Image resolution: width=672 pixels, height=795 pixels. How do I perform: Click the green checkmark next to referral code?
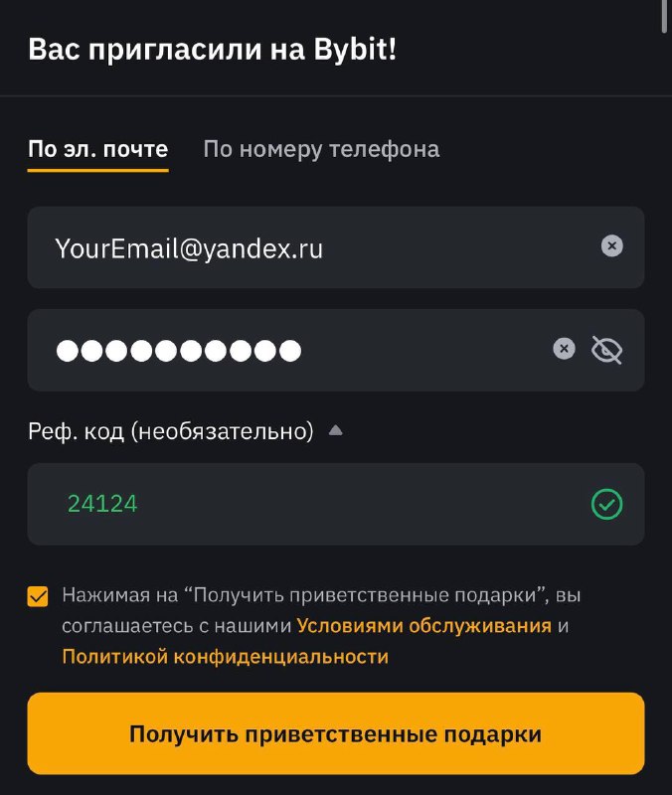(x=608, y=504)
